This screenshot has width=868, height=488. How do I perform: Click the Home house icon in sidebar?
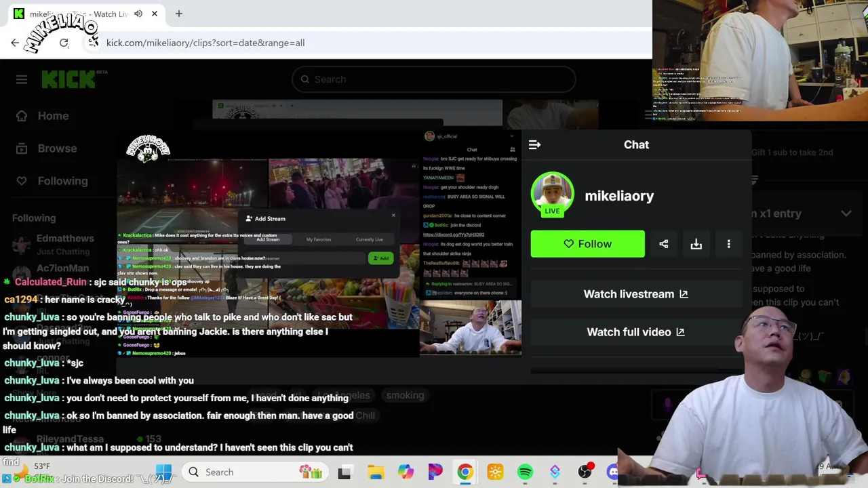point(22,116)
